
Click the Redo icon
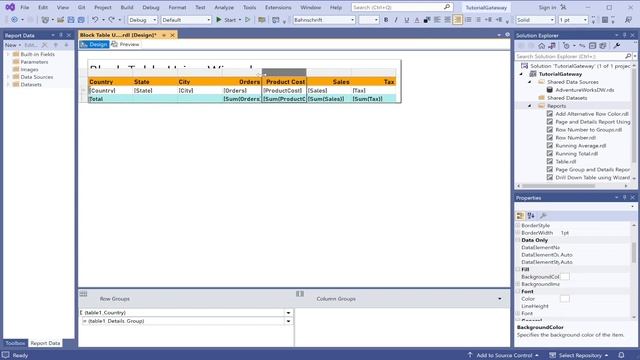(111, 20)
